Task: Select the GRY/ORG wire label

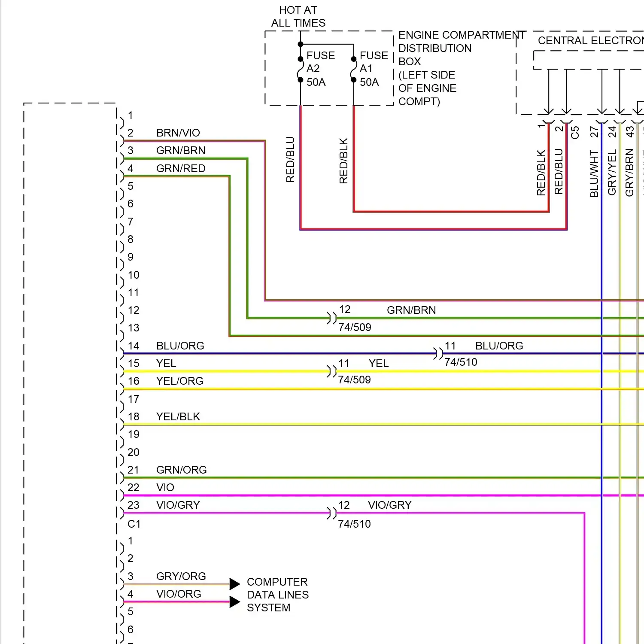Action: point(181,576)
